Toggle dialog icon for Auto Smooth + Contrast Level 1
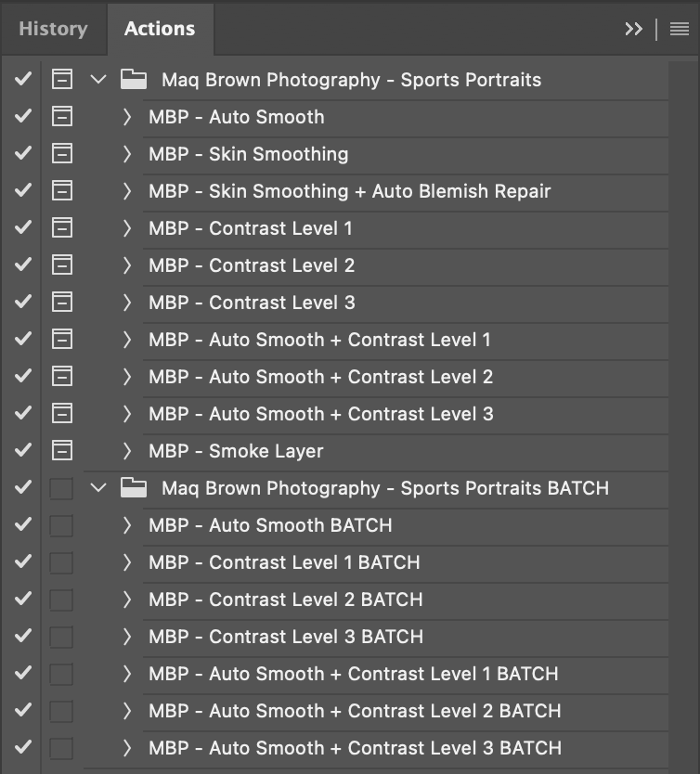Image resolution: width=700 pixels, height=774 pixels. coord(62,339)
